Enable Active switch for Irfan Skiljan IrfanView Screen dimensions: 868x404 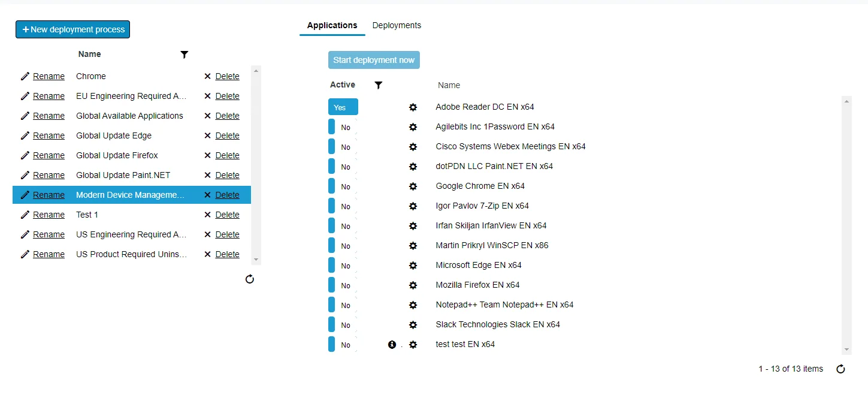[x=343, y=226]
